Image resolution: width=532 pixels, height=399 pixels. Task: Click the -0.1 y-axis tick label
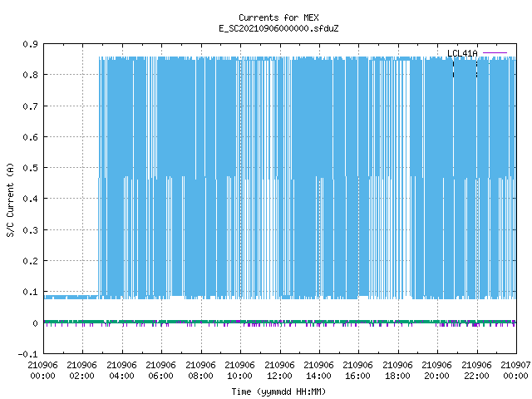[27, 354]
